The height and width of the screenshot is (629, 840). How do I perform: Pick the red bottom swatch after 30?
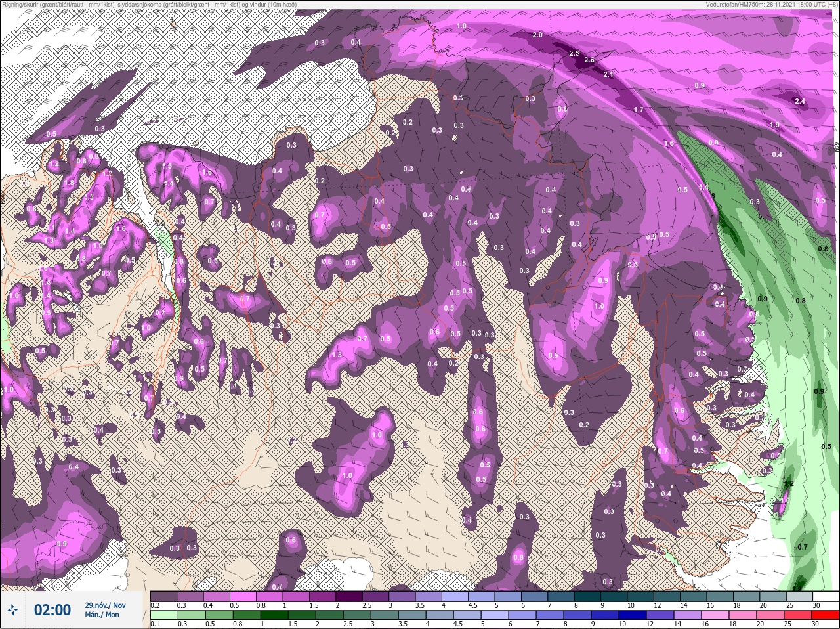tap(826, 615)
